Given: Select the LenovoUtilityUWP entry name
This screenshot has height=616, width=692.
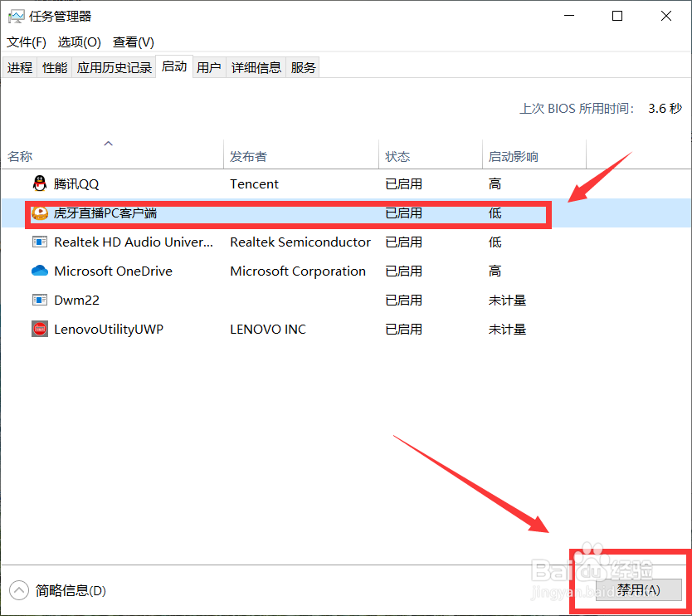Looking at the screenshot, I should pyautogui.click(x=109, y=330).
